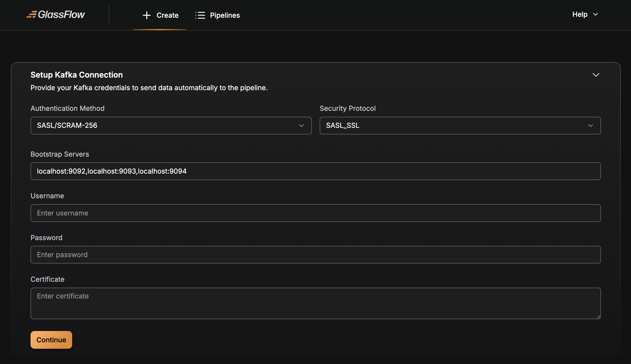This screenshot has width=631, height=364.
Task: Click the chevron arrow next to Help
Action: [596, 15]
